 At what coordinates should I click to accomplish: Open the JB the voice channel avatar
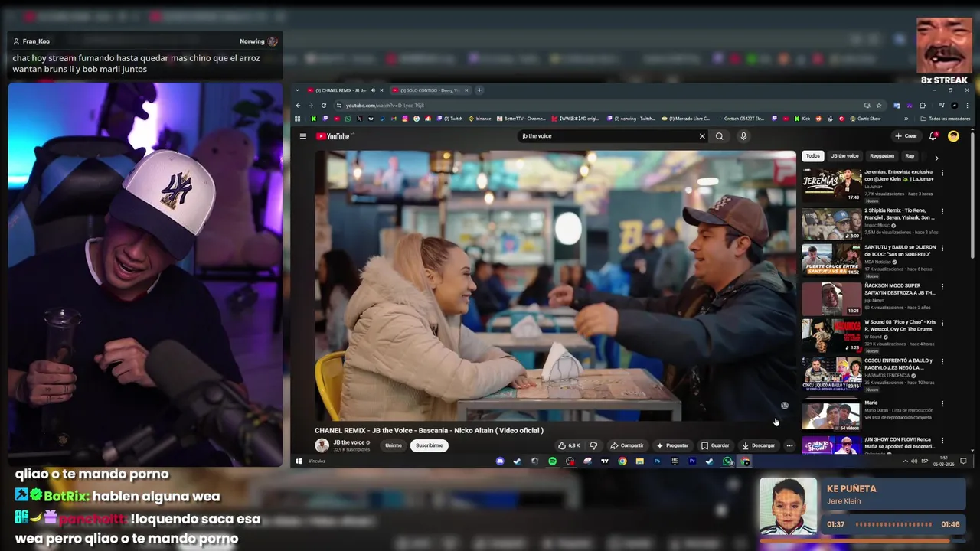(x=322, y=445)
